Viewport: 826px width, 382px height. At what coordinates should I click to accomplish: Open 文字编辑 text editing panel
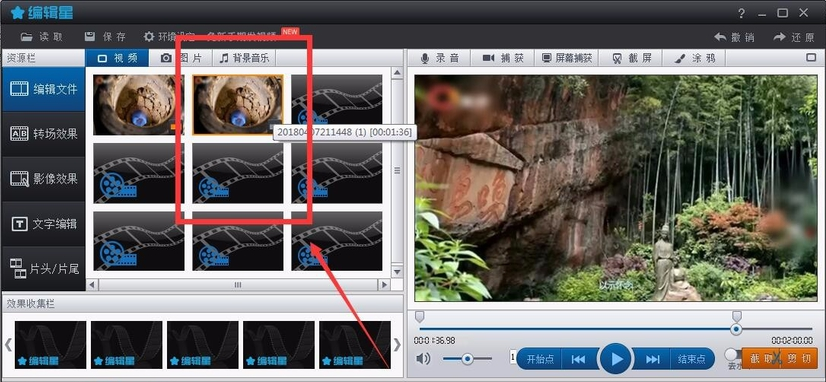43,224
